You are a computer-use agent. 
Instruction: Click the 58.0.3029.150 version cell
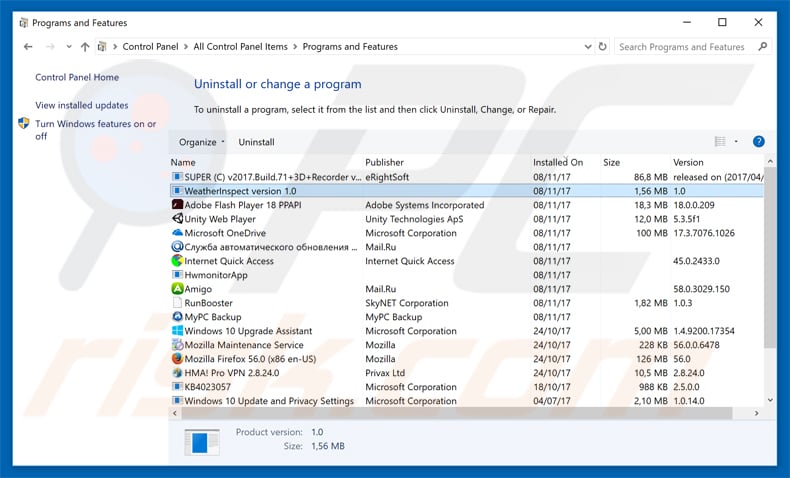701,289
